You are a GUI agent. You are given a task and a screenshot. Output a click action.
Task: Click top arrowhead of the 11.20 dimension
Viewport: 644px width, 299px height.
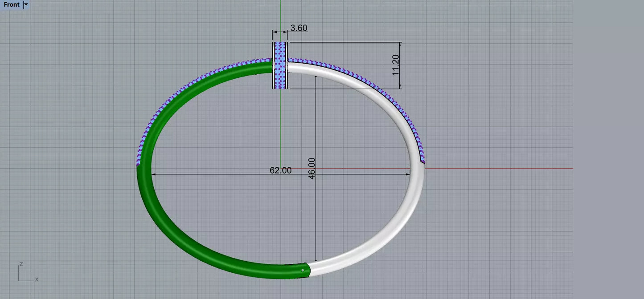point(400,45)
